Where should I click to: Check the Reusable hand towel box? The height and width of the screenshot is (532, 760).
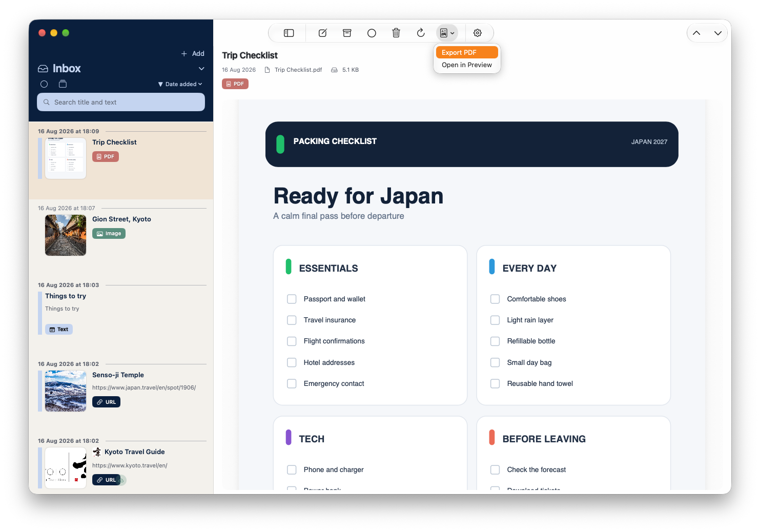click(x=495, y=383)
